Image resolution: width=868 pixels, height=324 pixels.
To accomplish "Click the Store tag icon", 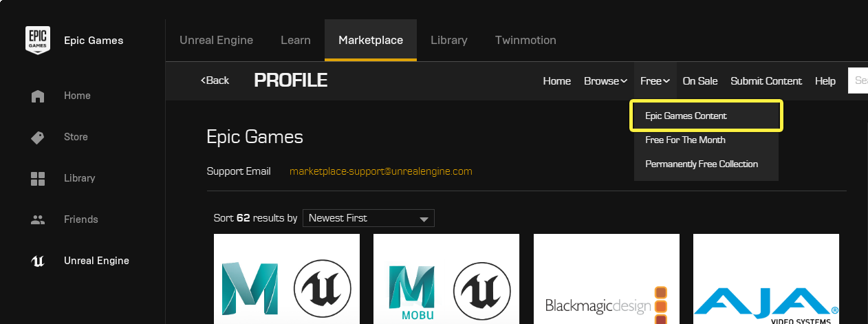I will 38,137.
